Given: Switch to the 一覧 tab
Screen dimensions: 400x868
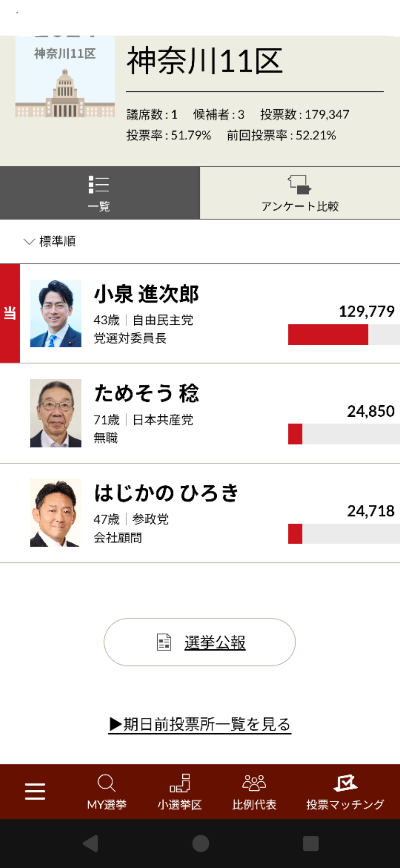Looking at the screenshot, I should tap(99, 193).
